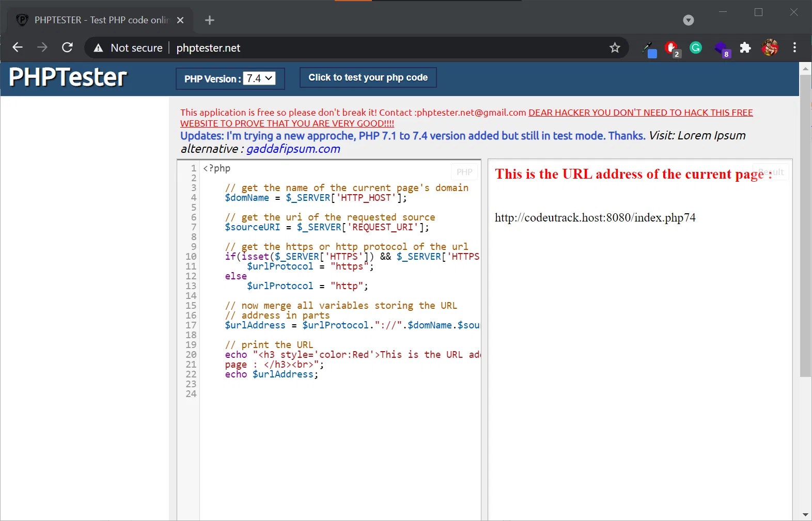Screen dimensions: 812x521
Task: Maximize the Chrome window
Action: [758, 12]
